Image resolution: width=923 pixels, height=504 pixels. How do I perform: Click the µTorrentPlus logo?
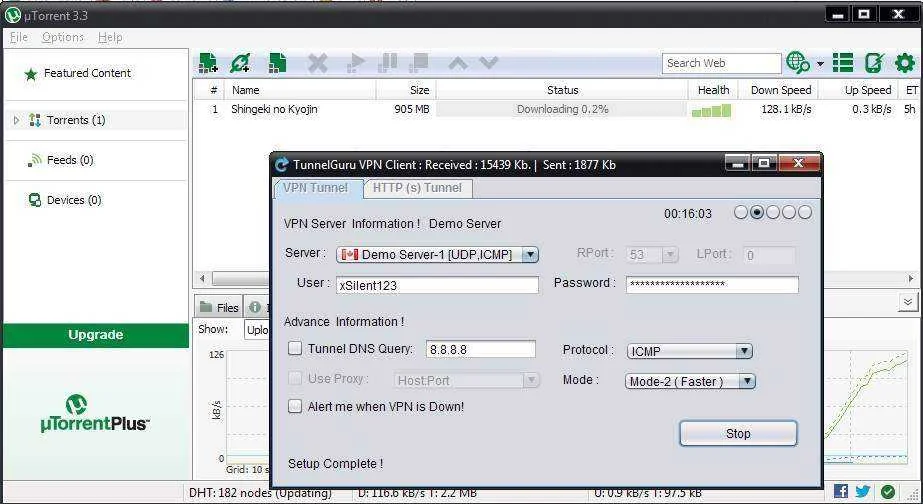tap(95, 414)
